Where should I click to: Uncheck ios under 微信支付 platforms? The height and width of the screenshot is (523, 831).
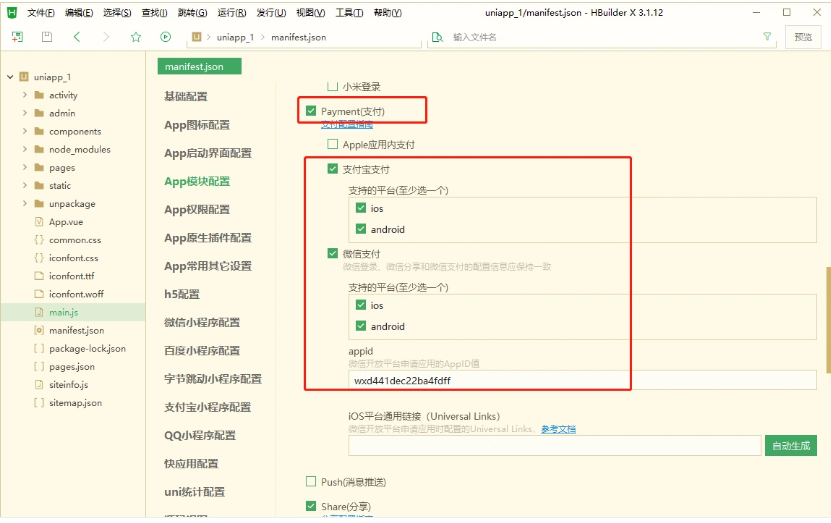pyautogui.click(x=361, y=305)
